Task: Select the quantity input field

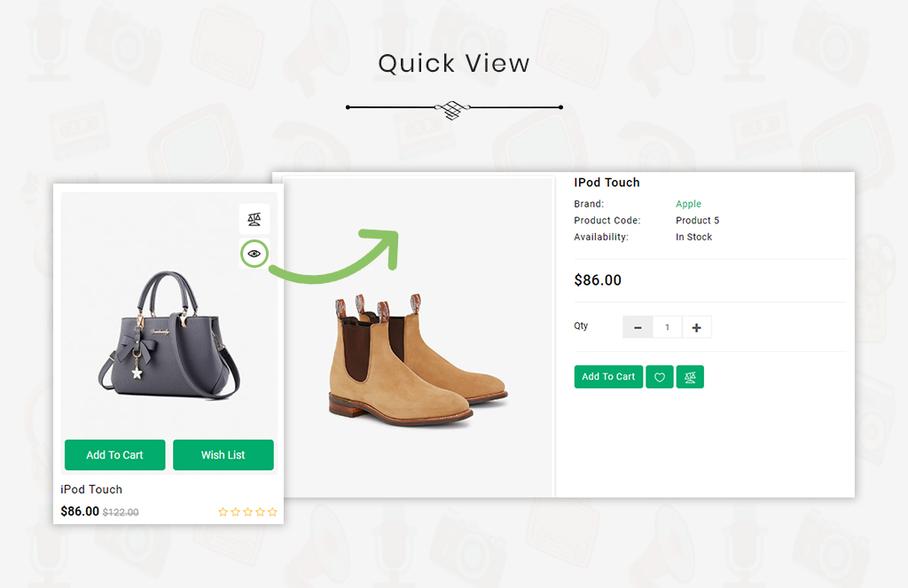Action: [667, 327]
